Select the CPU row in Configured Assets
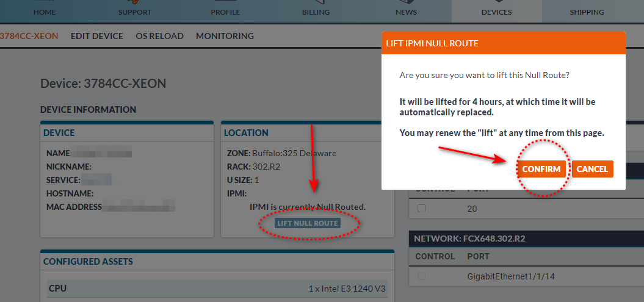The height and width of the screenshot is (302, 644). (217, 289)
